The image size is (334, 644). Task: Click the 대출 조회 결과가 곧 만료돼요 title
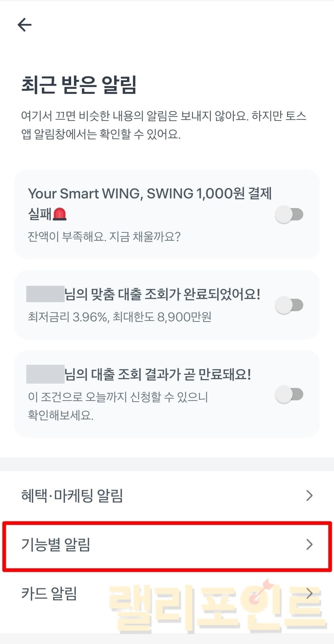[158, 374]
